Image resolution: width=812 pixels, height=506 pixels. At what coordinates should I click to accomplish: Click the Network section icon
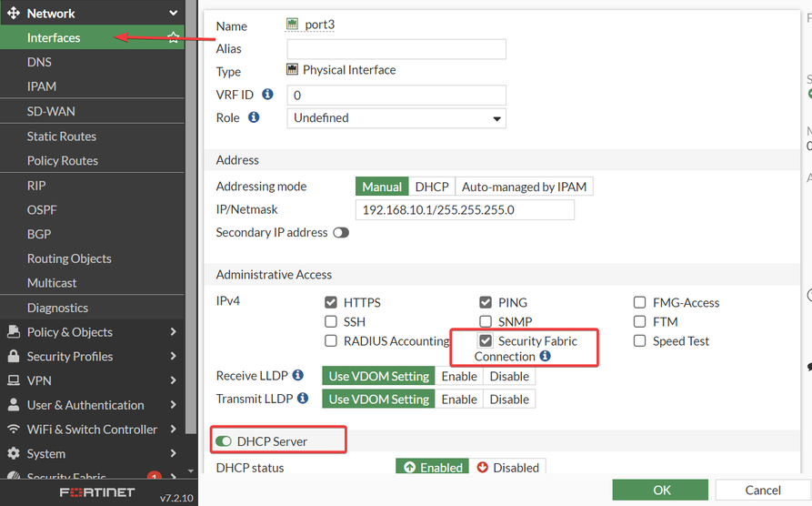click(x=13, y=14)
